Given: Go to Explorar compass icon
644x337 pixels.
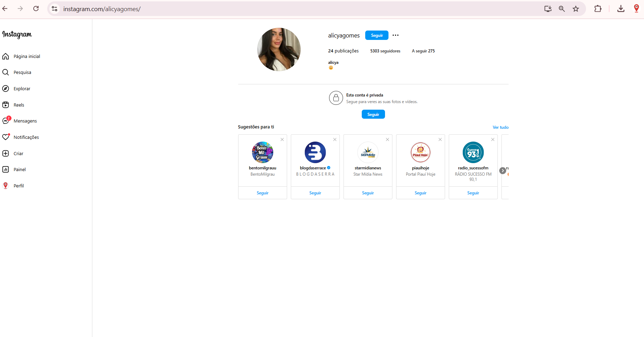Looking at the screenshot, I should tap(6, 89).
